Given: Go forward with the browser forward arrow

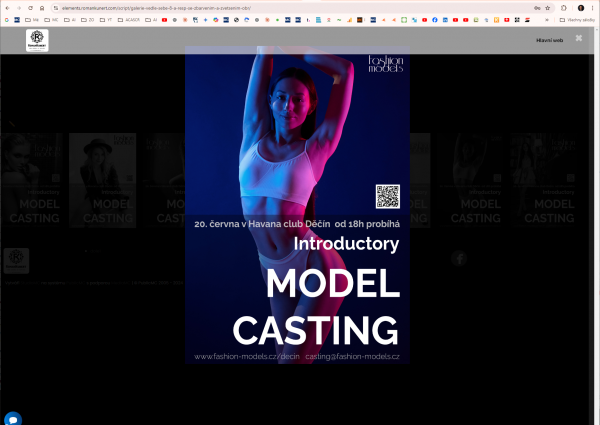Looking at the screenshot, I should [x=19, y=8].
